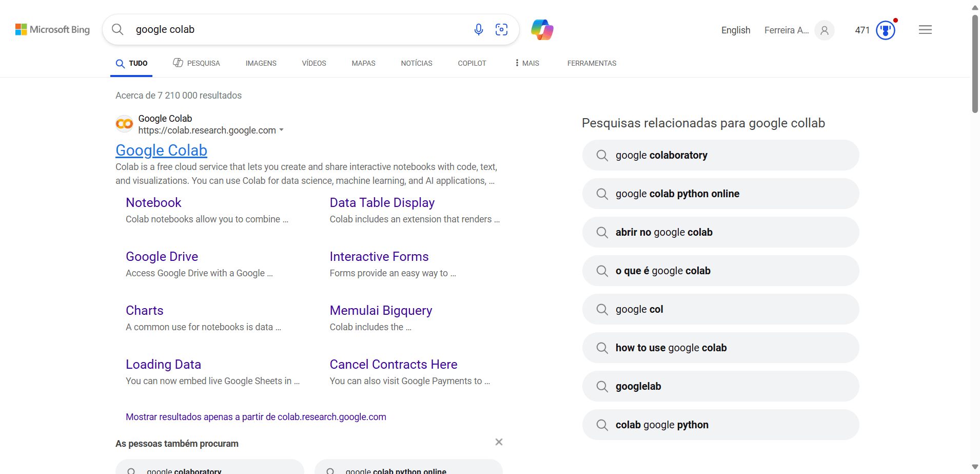980x474 pixels.
Task: Click magnifier icon for 'google col' suggestion
Action: tap(602, 309)
